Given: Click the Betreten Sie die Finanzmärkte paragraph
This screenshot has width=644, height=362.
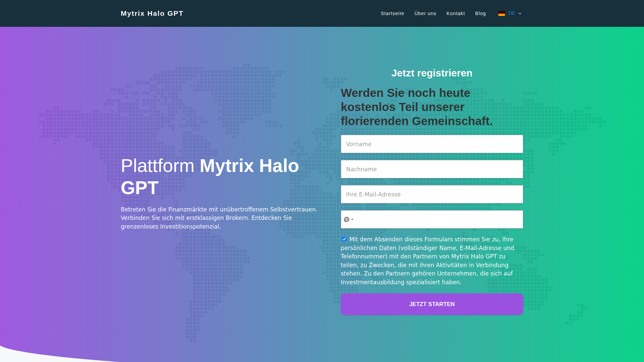Looking at the screenshot, I should [219, 218].
